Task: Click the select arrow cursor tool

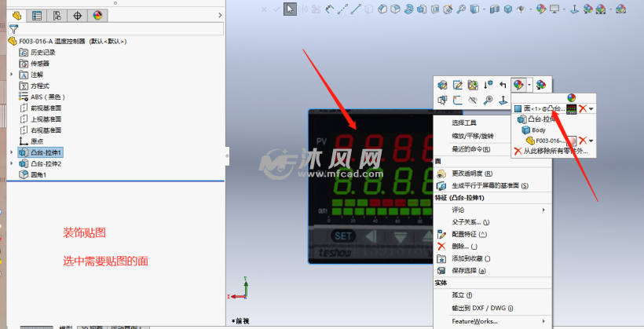Action: click(x=290, y=9)
